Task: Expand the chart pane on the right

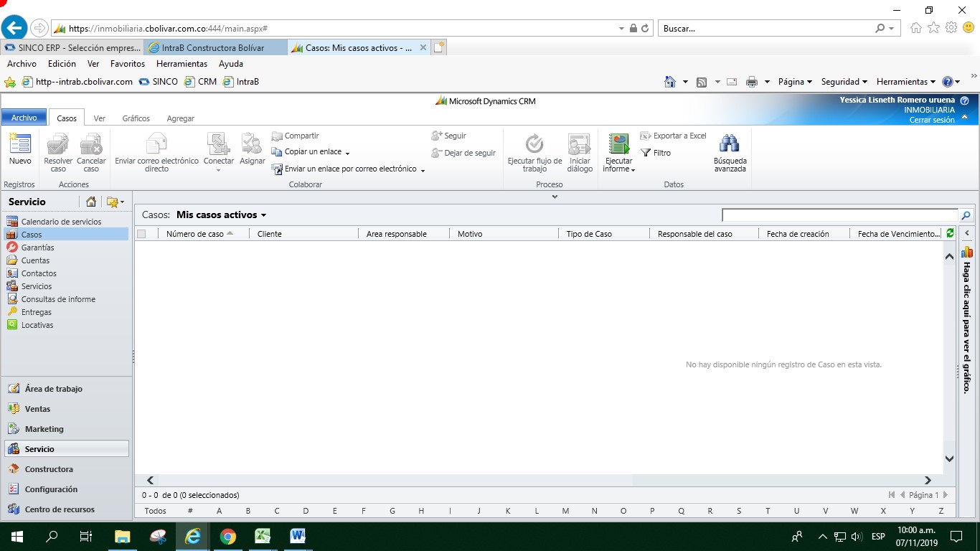Action: (966, 234)
